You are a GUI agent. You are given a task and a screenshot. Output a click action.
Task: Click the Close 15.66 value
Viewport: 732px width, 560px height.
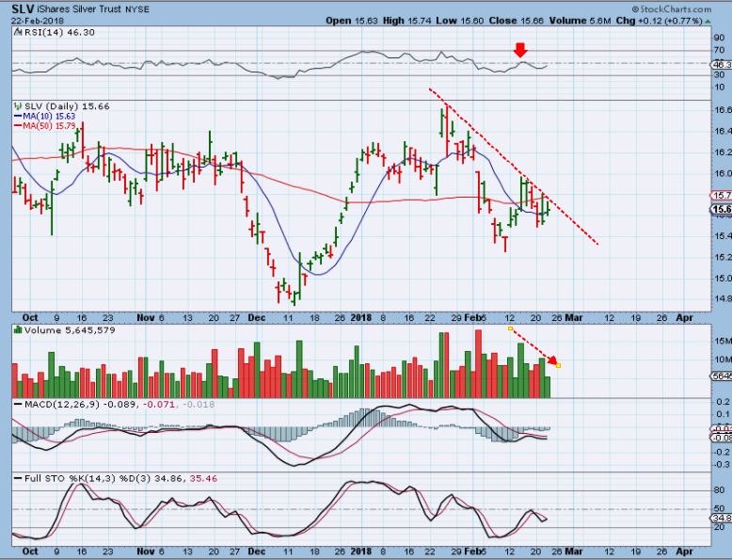coord(517,21)
